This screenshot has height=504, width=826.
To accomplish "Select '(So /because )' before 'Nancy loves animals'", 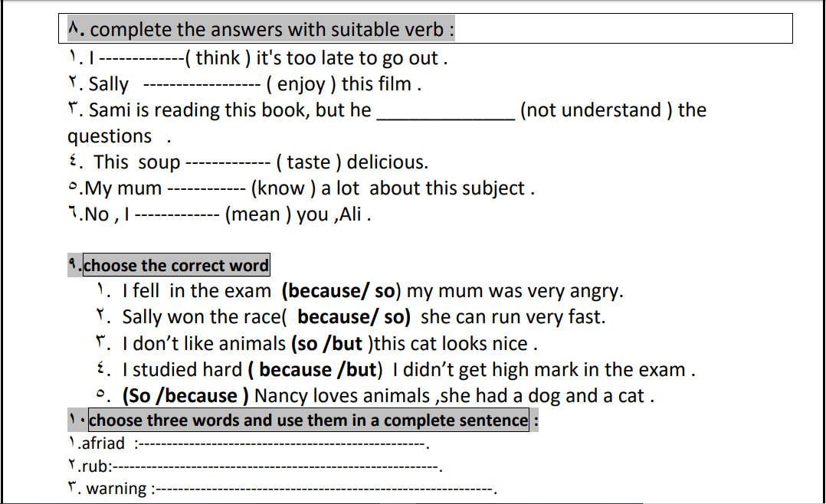I will click(185, 396).
